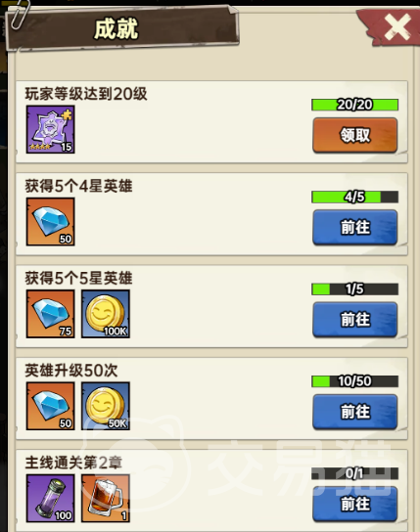Click the 4/5 progress bar

354,198
